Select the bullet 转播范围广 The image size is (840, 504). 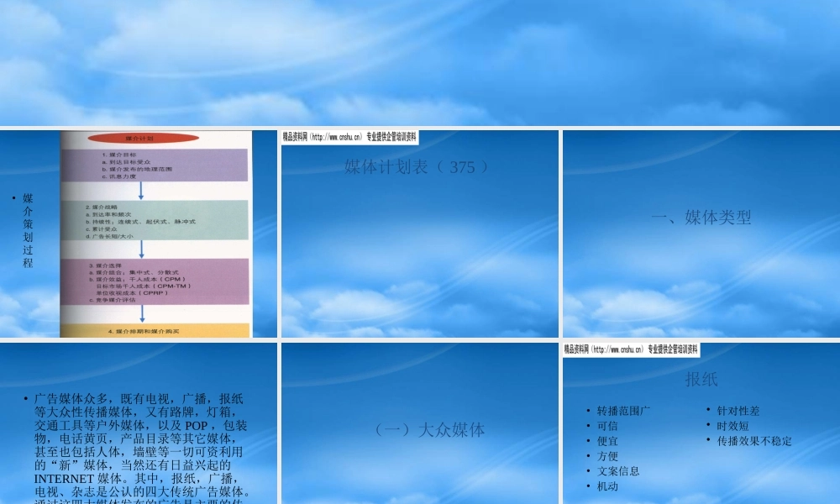tap(623, 411)
